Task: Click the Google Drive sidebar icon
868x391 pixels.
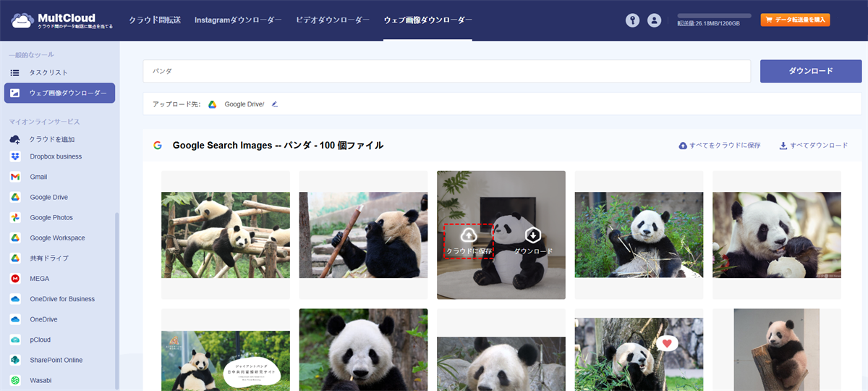Action: pos(14,197)
